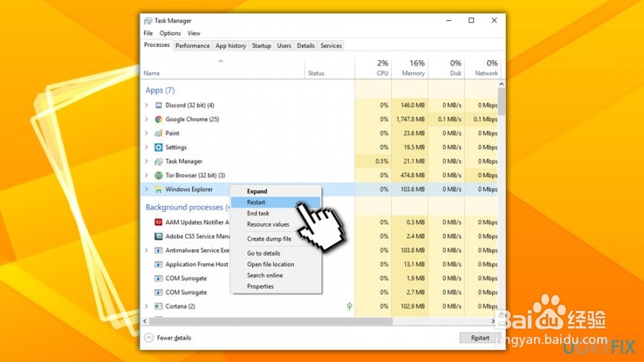644x362 pixels.
Task: Choose Go to details
Action: tap(276, 253)
